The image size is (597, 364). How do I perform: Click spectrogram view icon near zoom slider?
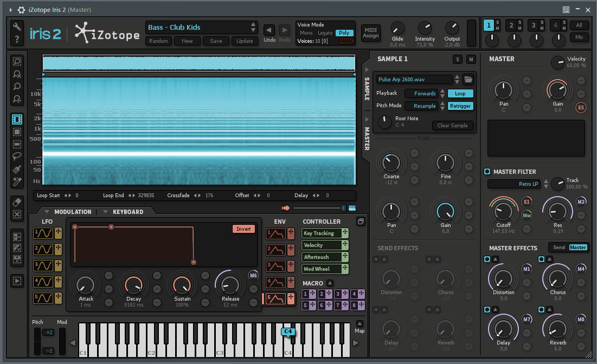(x=352, y=207)
